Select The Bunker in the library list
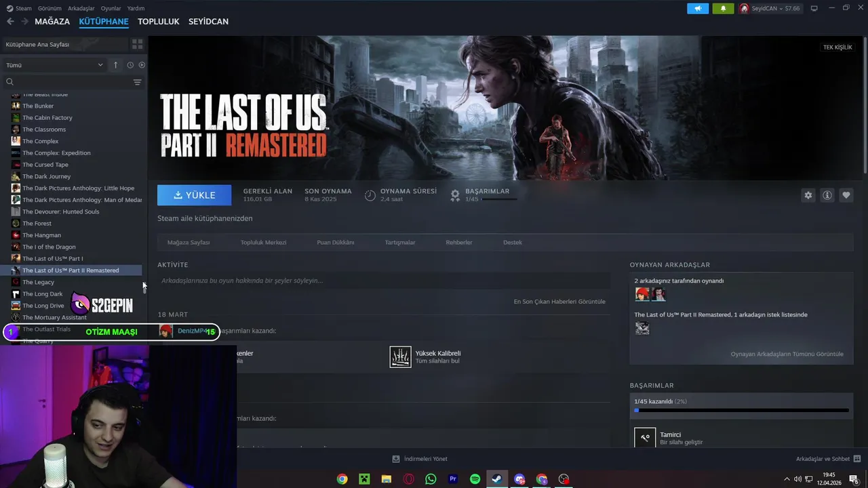 [38, 106]
